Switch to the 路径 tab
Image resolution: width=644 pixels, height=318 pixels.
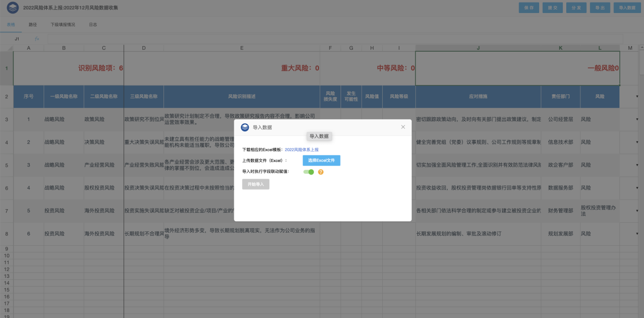33,25
